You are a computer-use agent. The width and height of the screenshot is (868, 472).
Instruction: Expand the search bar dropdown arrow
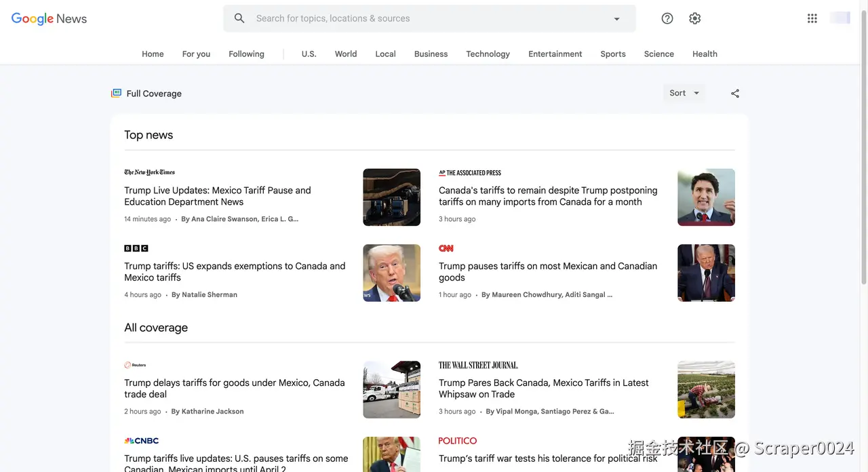point(616,18)
